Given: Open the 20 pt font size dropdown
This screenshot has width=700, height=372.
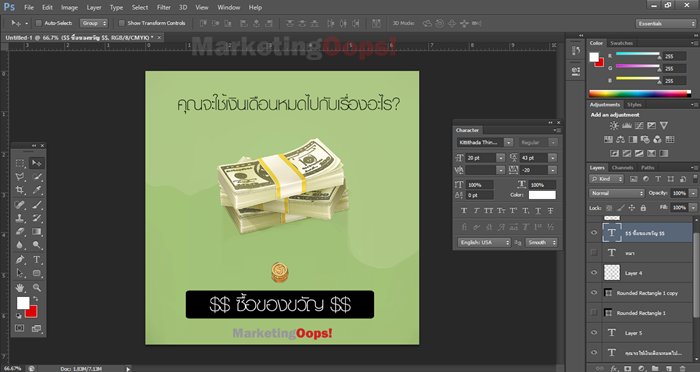Looking at the screenshot, I should 500,158.
